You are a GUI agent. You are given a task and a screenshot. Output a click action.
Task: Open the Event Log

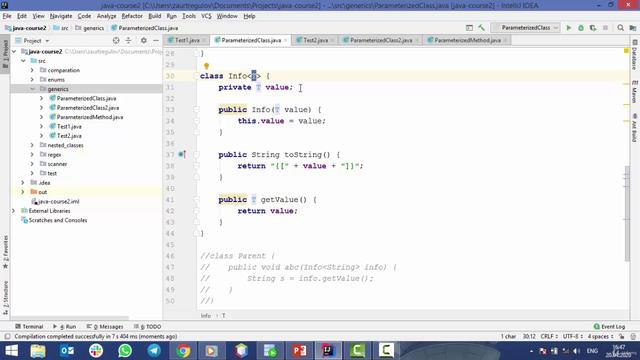point(609,327)
